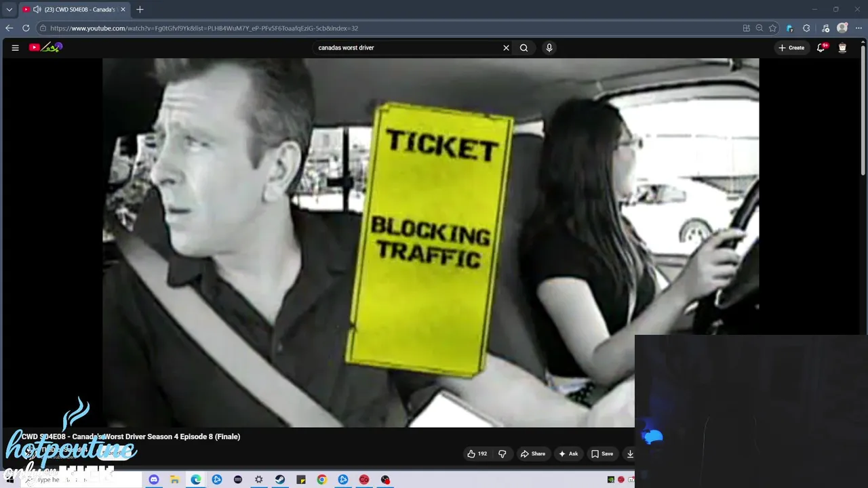Run search with the magnifier button

(524, 47)
